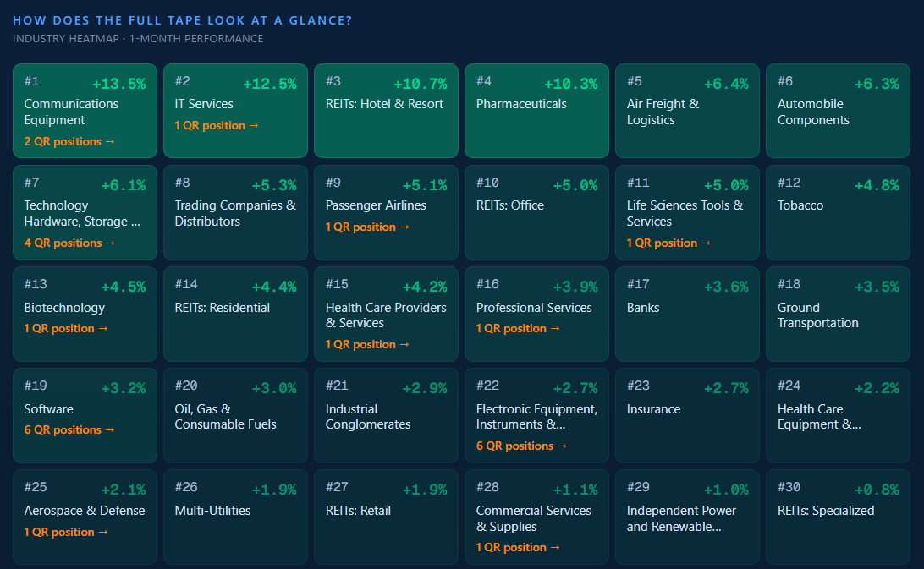This screenshot has height=569, width=924.
Task: Click the Passenger Airlines industry name
Action: [376, 205]
